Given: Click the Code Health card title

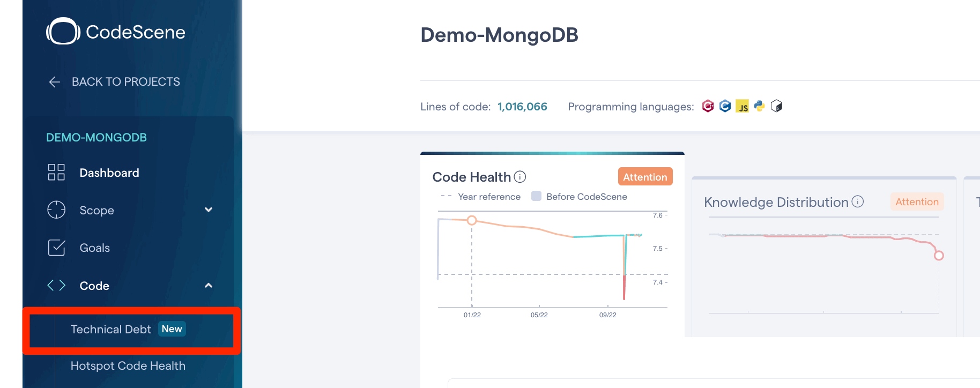Looking at the screenshot, I should tap(472, 177).
